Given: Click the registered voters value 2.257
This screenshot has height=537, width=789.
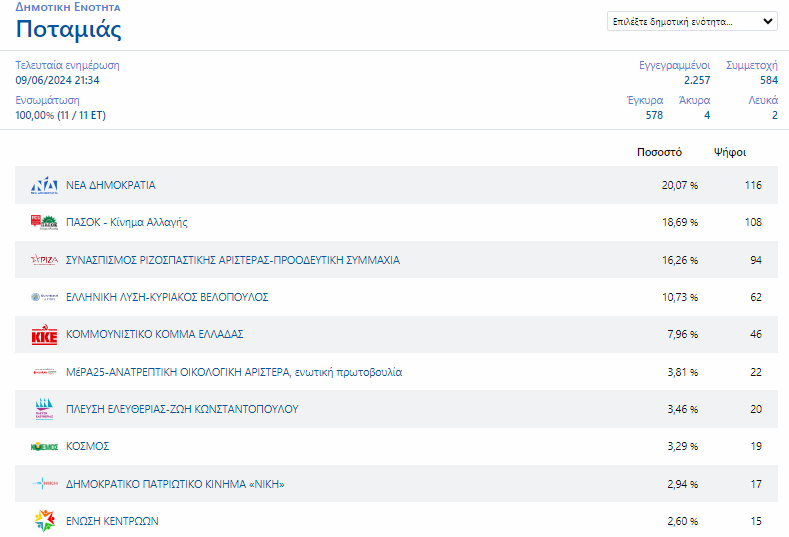Looking at the screenshot, I should click(697, 80).
